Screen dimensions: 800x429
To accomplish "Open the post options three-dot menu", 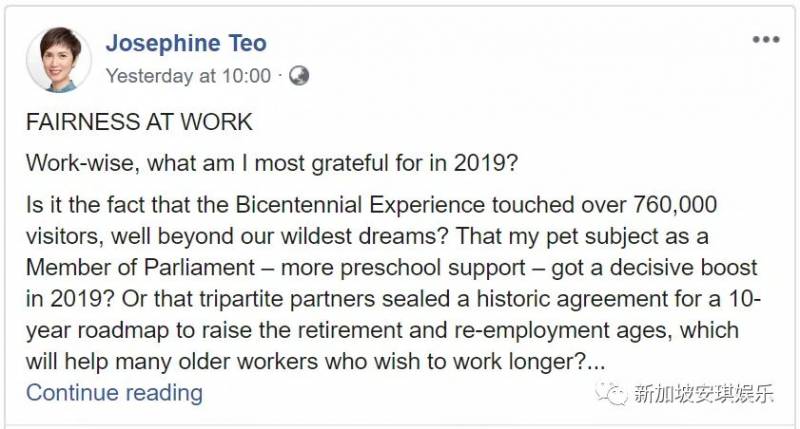I will [x=765, y=40].
